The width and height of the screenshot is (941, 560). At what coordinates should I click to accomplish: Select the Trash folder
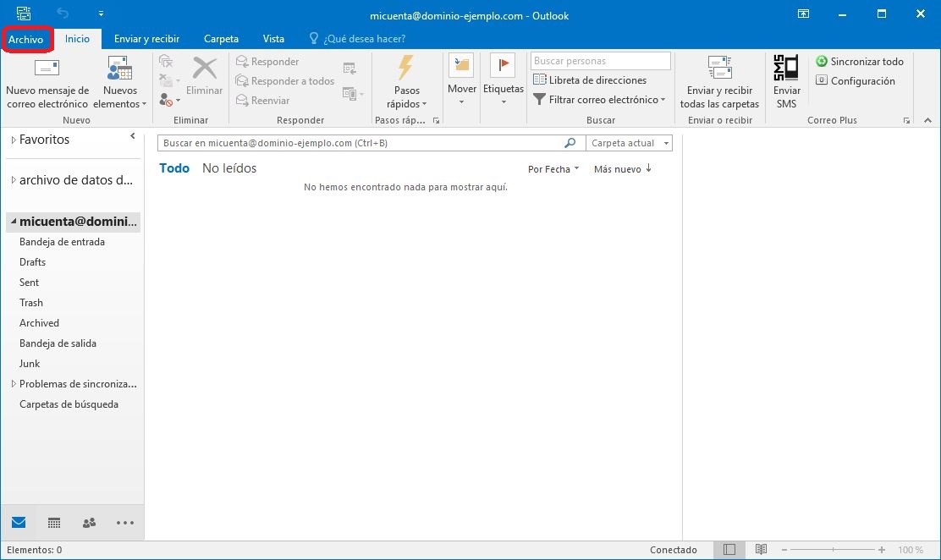pos(31,303)
